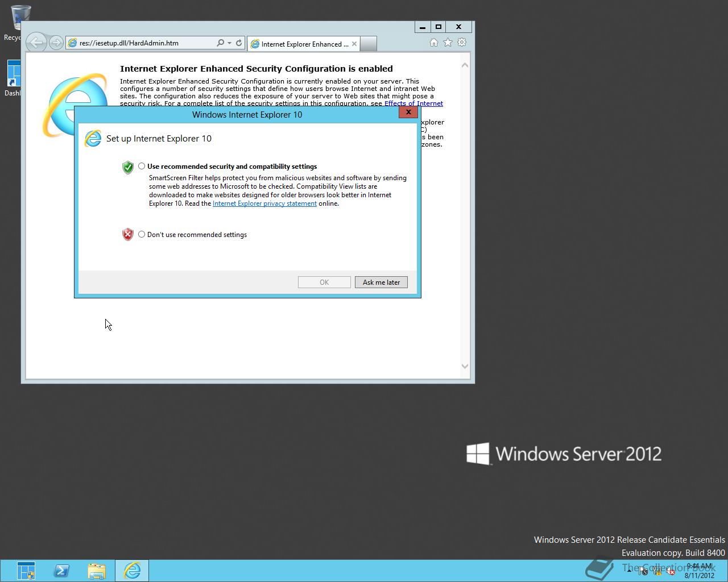Viewport: 728px width, 582px height.
Task: Click the page scrollbar down arrow
Action: point(465,367)
